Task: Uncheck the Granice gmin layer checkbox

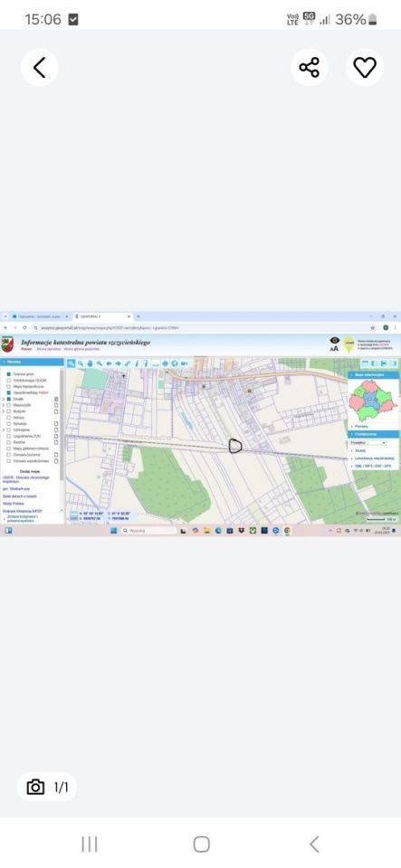Action: coord(8,374)
